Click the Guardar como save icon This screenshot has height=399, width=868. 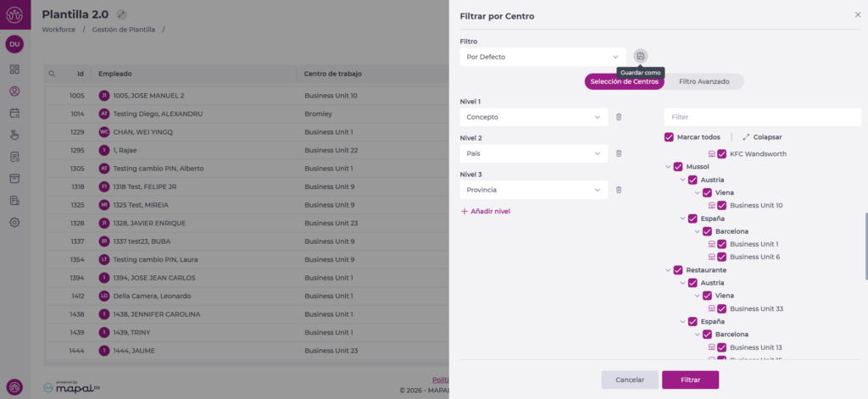coord(641,57)
